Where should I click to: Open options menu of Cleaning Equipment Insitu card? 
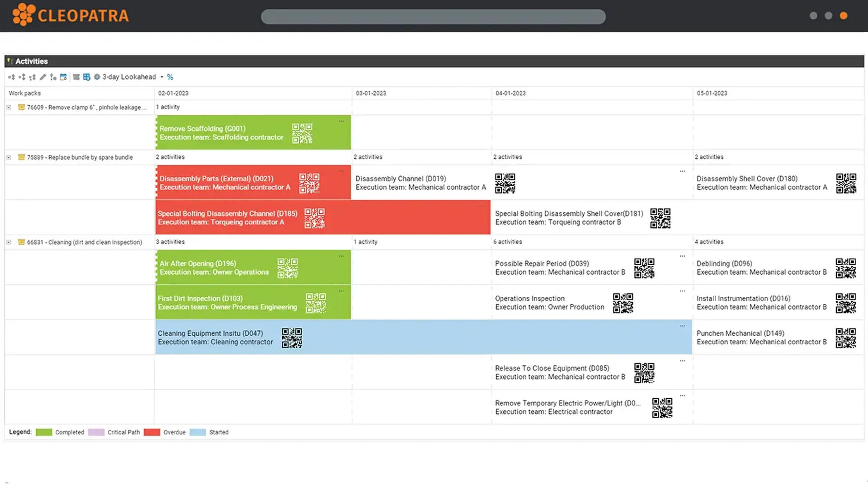point(683,326)
